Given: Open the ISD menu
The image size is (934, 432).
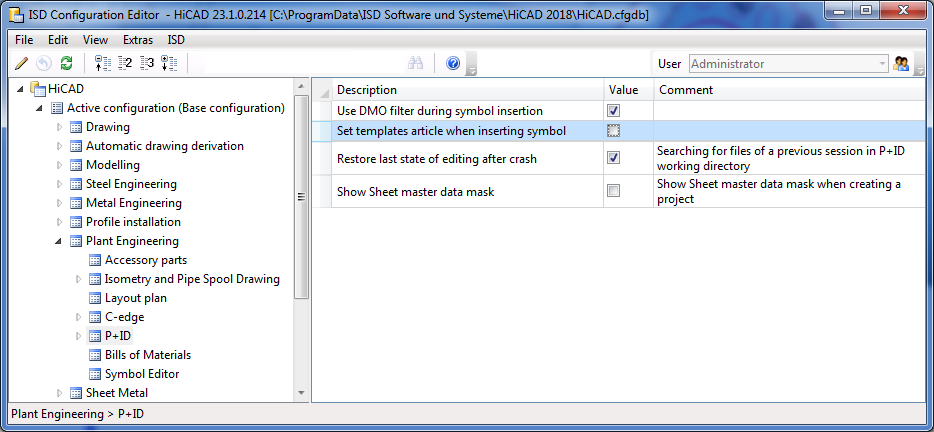Looking at the screenshot, I should (x=176, y=40).
